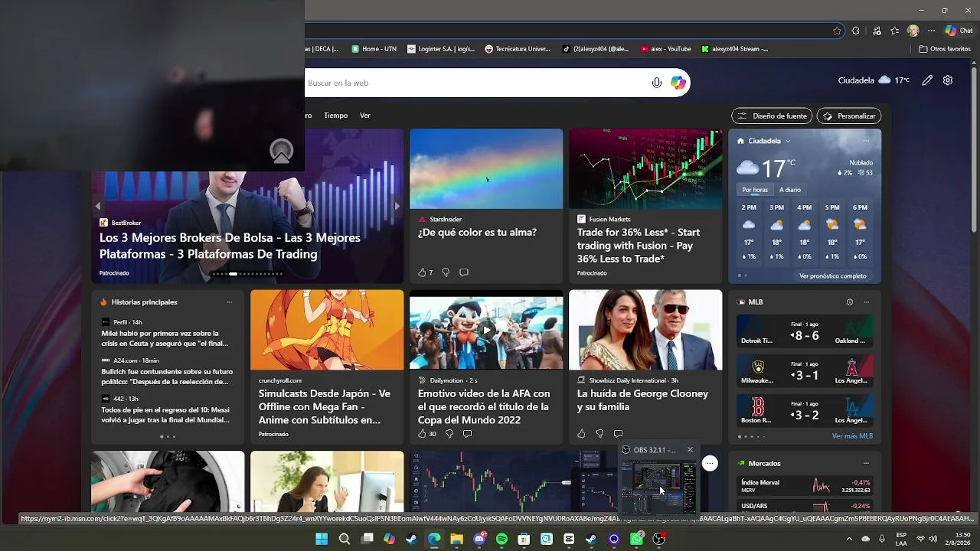Screen dimensions: 980x551
Task: Open Copilot from the search box icon
Action: [678, 83]
